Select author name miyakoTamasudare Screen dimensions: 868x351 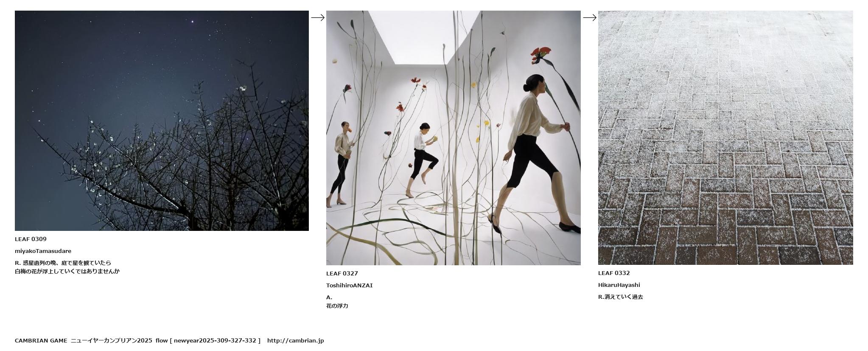[x=43, y=251]
